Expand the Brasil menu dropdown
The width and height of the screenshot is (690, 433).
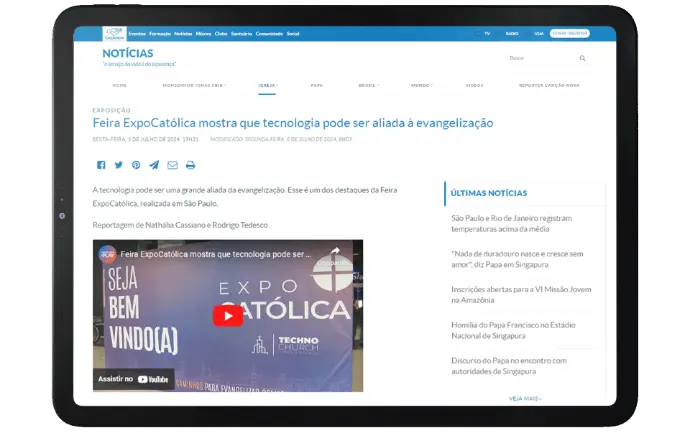point(370,85)
